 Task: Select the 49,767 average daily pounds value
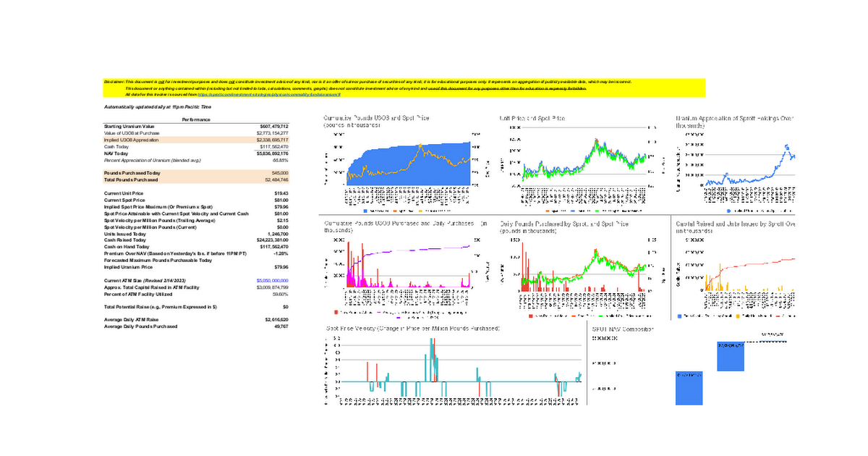click(x=281, y=326)
